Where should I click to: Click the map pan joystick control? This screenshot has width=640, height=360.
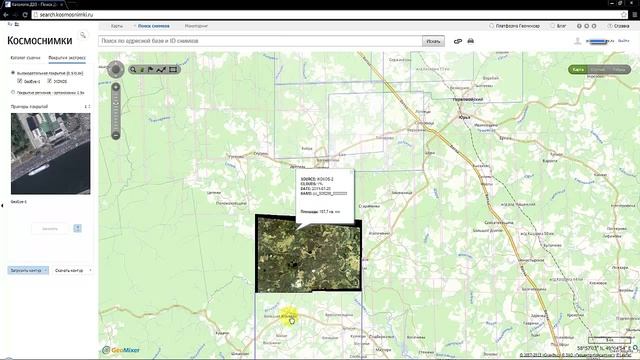coord(116,70)
